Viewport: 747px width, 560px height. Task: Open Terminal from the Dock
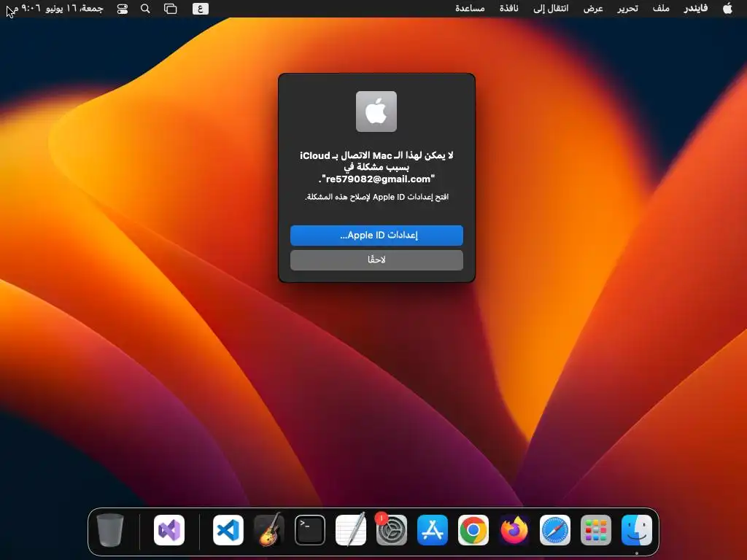coord(309,530)
